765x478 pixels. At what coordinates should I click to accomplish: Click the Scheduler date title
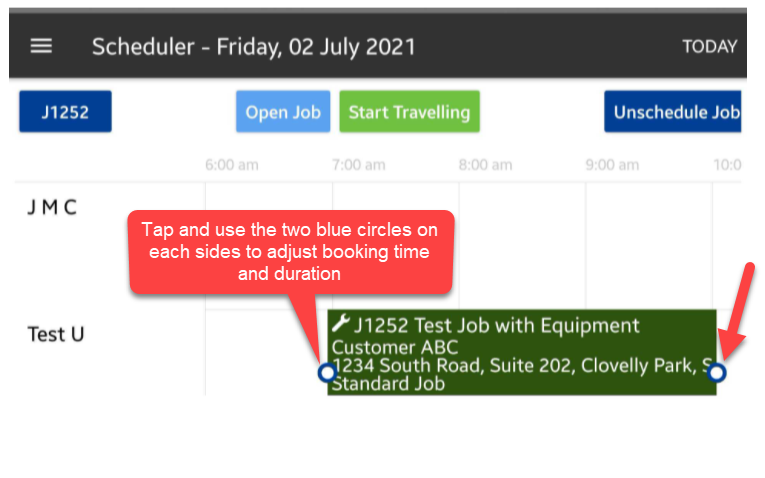click(x=254, y=47)
